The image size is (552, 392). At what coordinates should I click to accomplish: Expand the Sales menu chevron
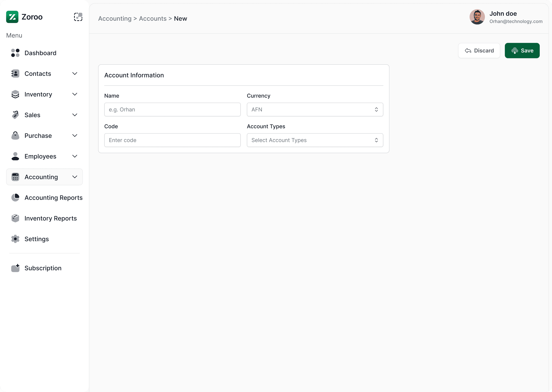[75, 115]
